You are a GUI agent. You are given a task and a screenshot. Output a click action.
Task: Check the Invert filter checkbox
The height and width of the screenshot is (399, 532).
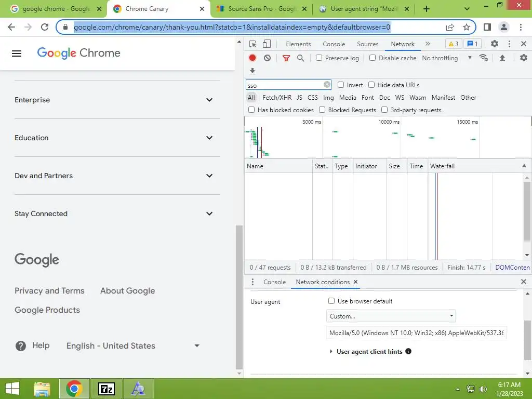click(x=341, y=85)
